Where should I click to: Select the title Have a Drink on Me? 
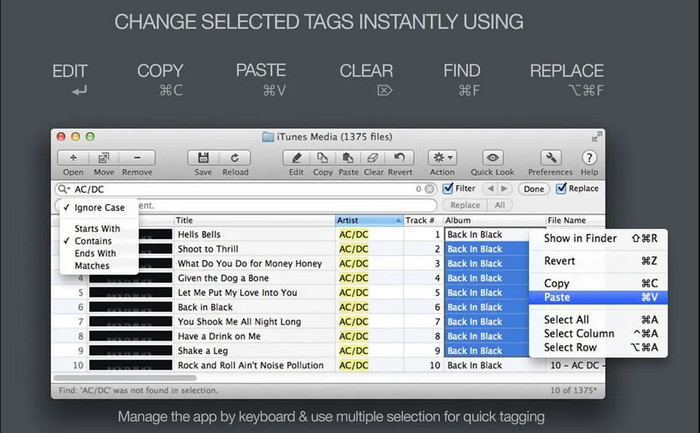pyautogui.click(x=219, y=336)
